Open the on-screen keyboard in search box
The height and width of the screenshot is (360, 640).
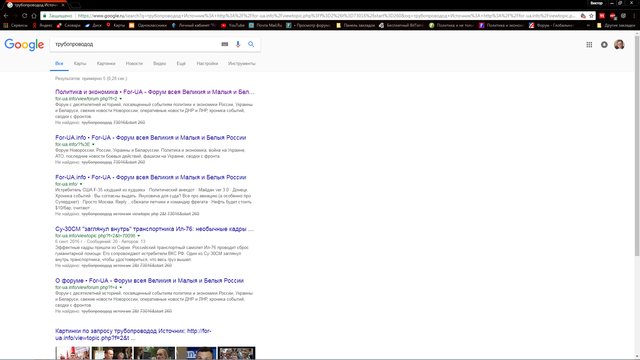click(x=224, y=44)
